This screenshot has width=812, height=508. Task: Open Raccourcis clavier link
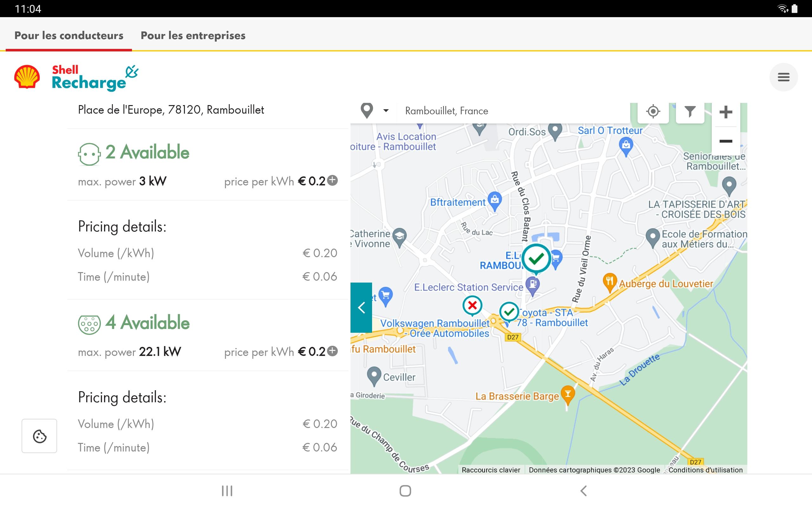coord(491,470)
